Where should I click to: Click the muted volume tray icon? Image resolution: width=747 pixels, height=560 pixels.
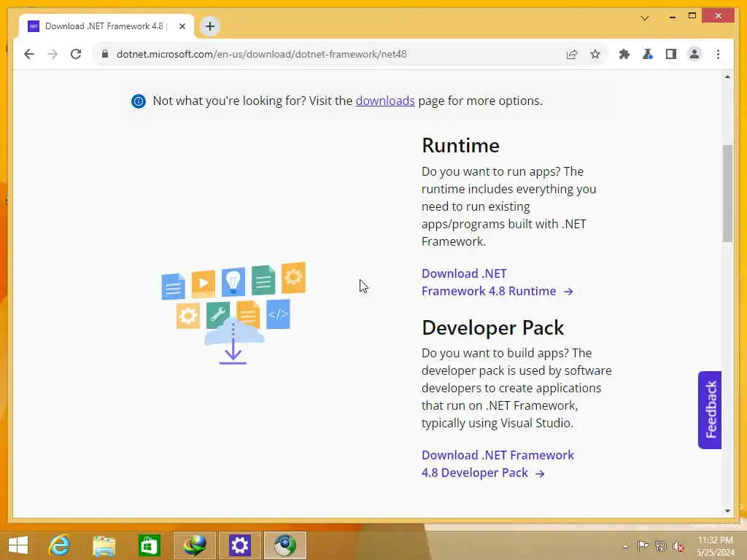point(678,546)
